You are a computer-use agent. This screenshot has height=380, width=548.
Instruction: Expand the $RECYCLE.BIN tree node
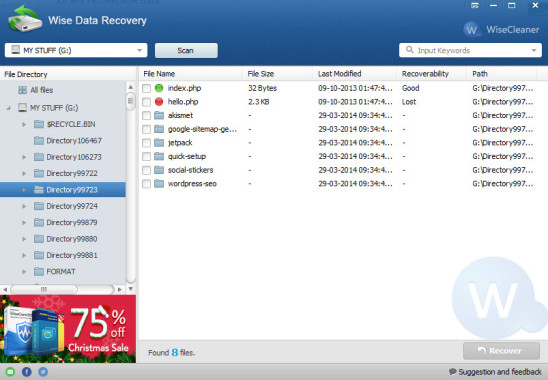pyautogui.click(x=24, y=124)
